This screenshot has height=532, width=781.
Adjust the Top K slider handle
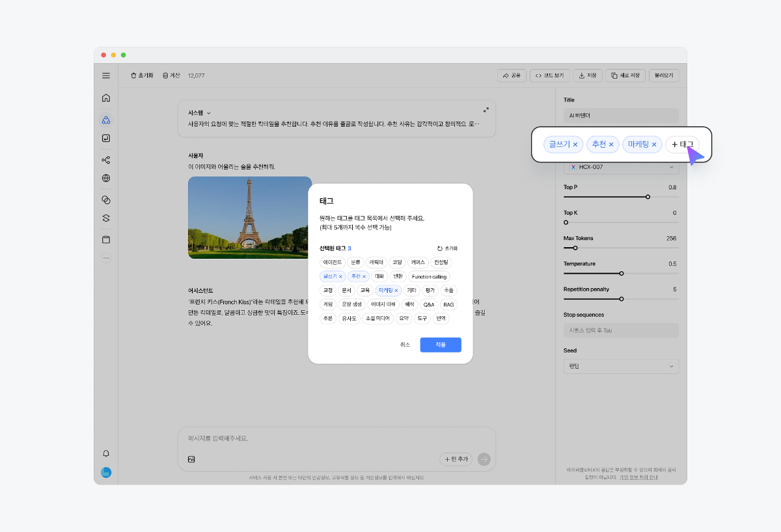pyautogui.click(x=566, y=222)
